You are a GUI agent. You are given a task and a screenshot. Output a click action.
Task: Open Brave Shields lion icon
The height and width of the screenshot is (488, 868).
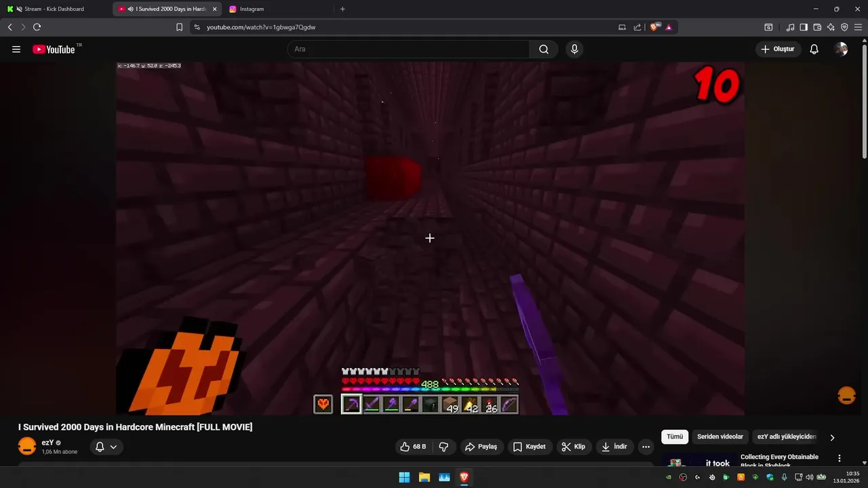pos(654,27)
